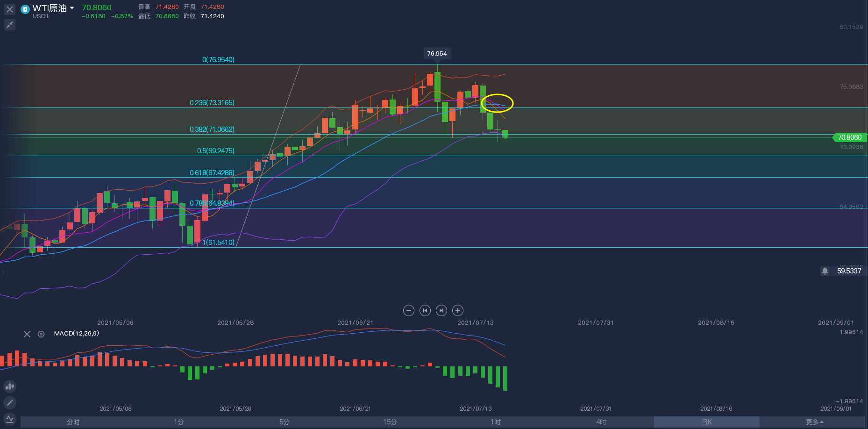Viewport: 868px width, 429px height.
Task: Click the USOIL ticker text
Action: click(x=41, y=16)
